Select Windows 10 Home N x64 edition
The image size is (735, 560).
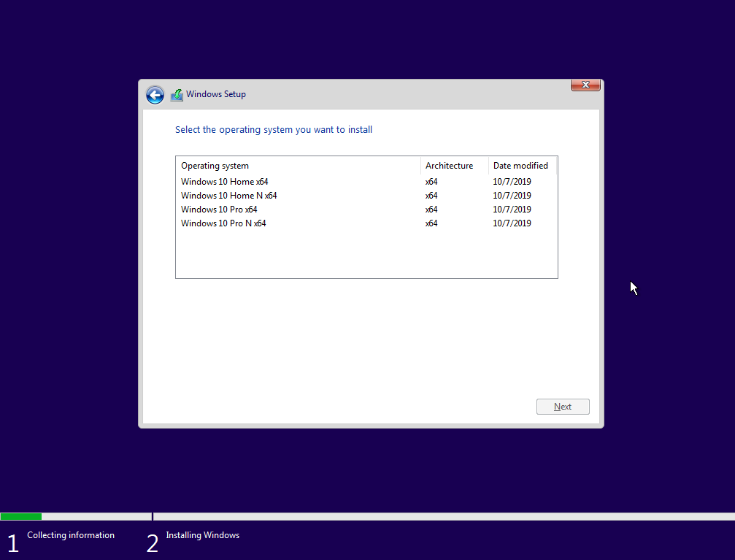tap(366, 196)
